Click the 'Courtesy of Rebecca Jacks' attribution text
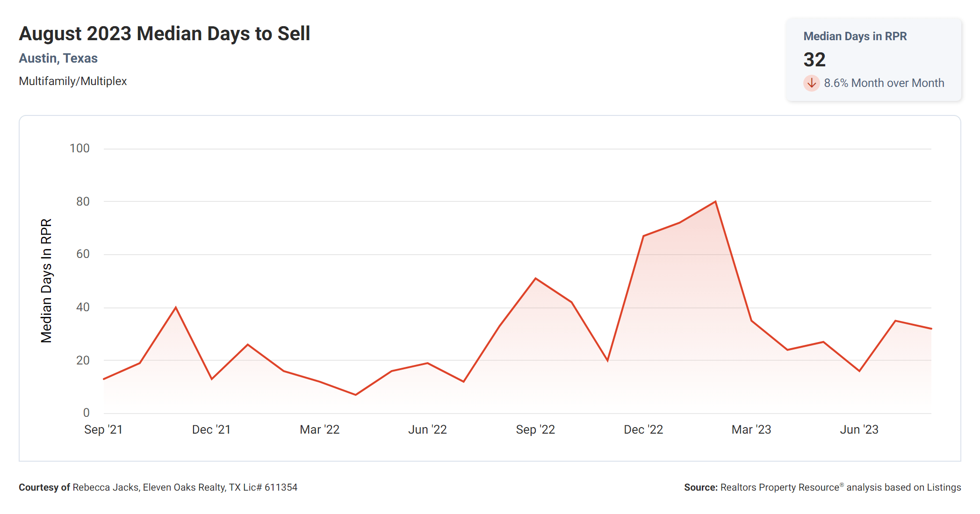 click(158, 487)
